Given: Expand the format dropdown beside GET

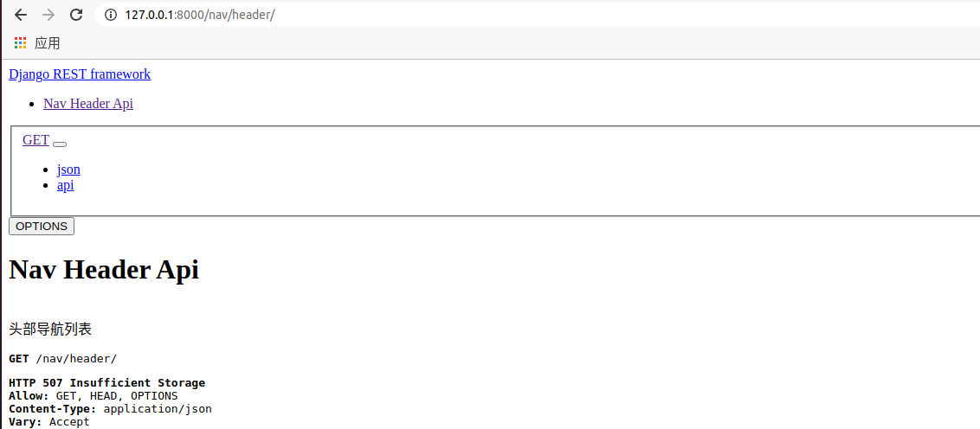Looking at the screenshot, I should pyautogui.click(x=60, y=144).
